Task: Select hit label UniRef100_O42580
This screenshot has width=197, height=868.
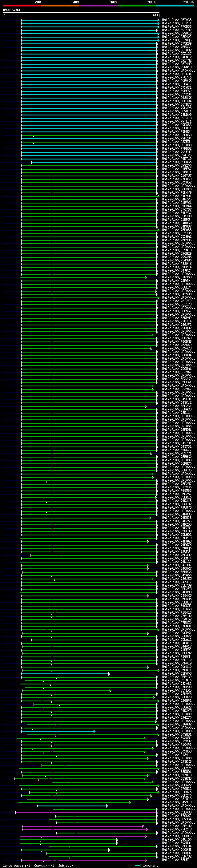Action: click(177, 294)
